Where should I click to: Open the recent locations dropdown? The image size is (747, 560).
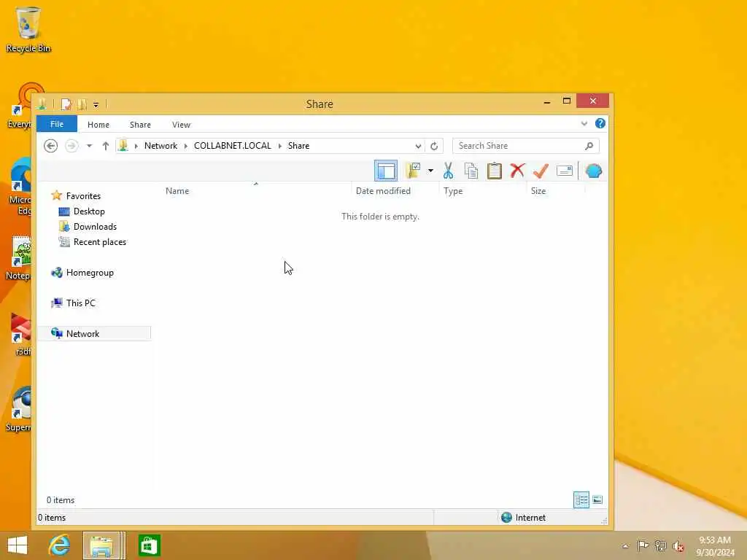pos(89,146)
